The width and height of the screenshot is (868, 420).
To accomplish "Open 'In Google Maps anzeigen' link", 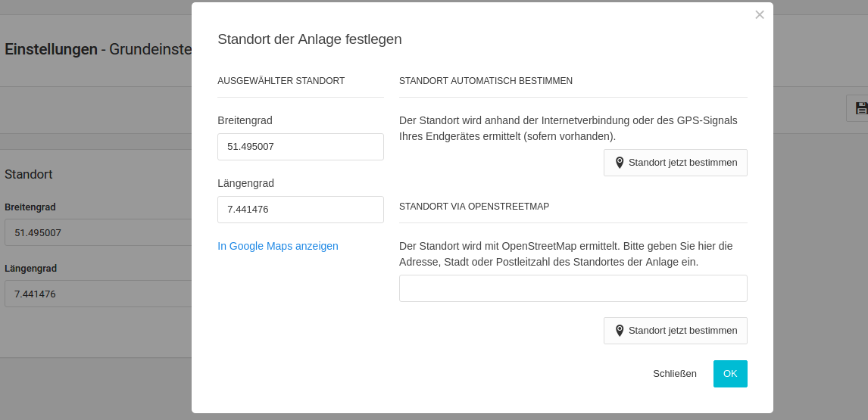I will tap(277, 246).
